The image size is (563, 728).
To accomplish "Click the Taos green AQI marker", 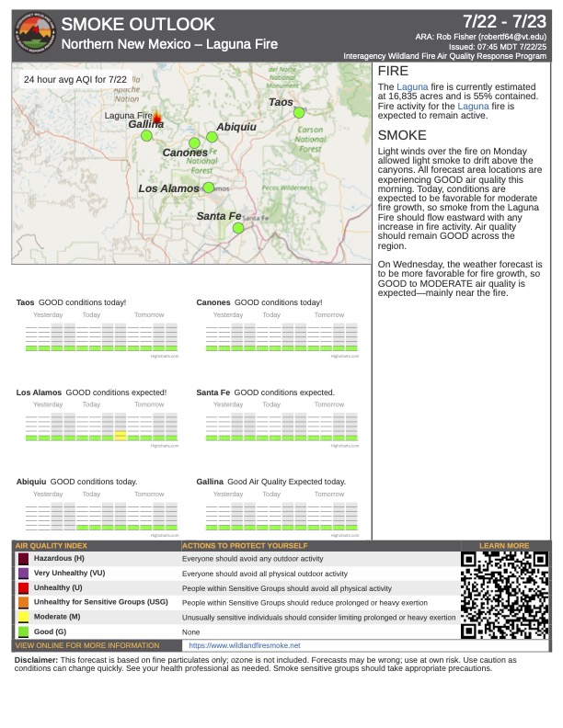I will 299,113.
